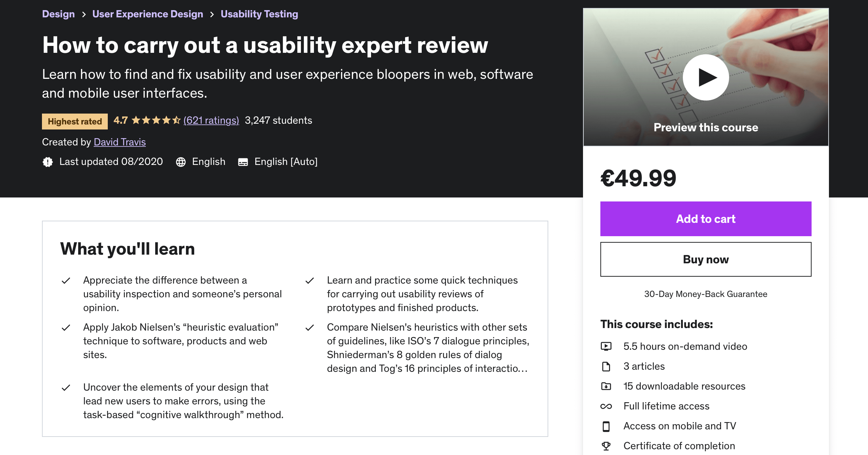Open Usability Testing breadcrumb link

point(259,14)
